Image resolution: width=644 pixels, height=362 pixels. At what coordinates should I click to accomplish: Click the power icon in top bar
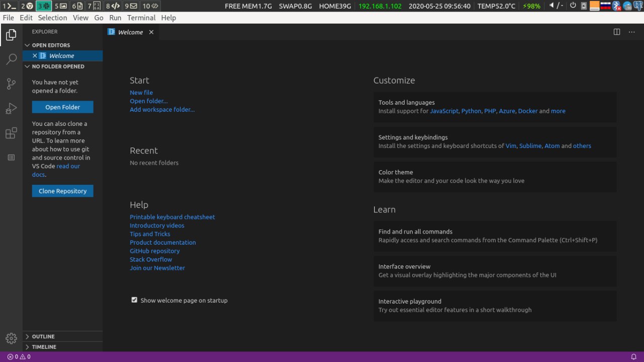point(573,6)
